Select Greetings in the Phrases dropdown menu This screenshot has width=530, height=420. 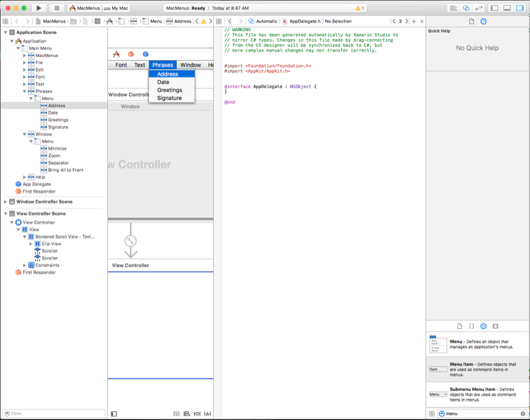170,90
